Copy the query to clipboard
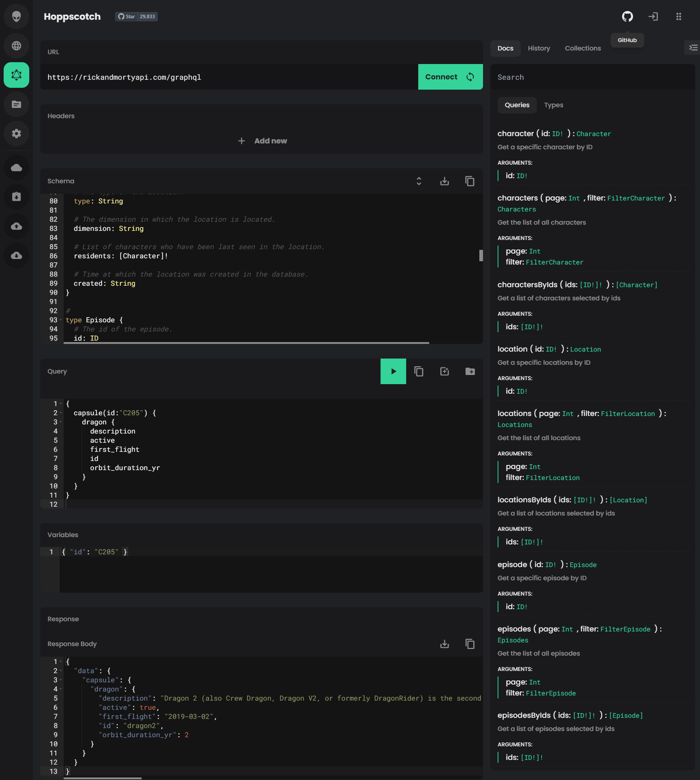 coord(419,371)
